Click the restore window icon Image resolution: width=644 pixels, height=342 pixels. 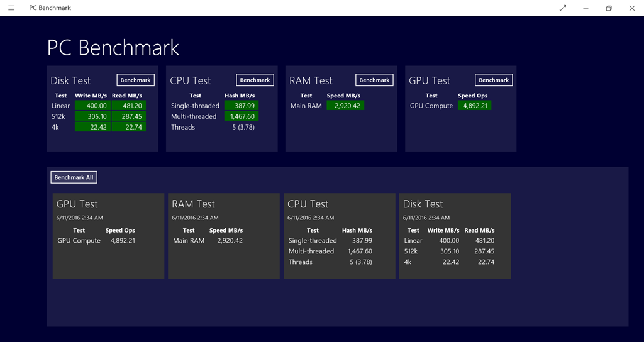pos(609,8)
